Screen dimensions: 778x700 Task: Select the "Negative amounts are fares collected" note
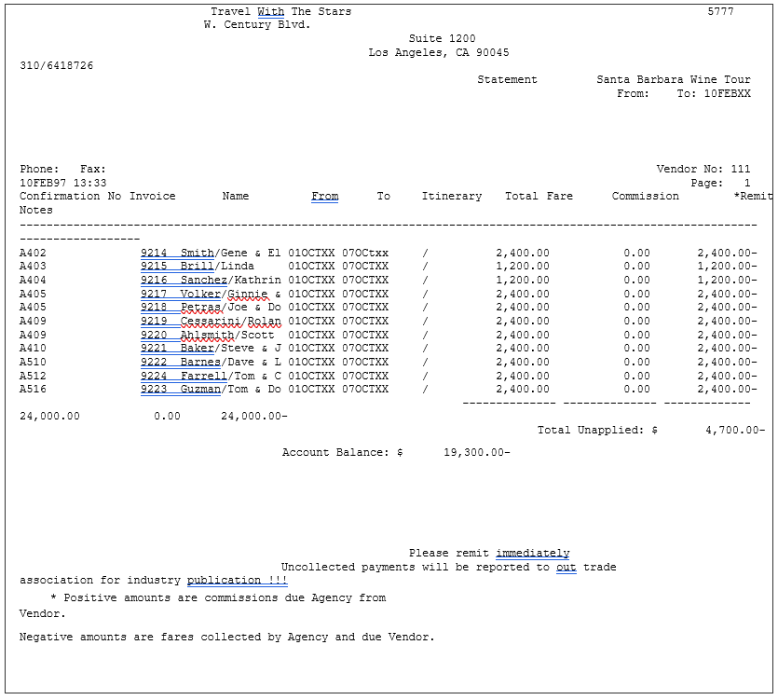[226, 637]
